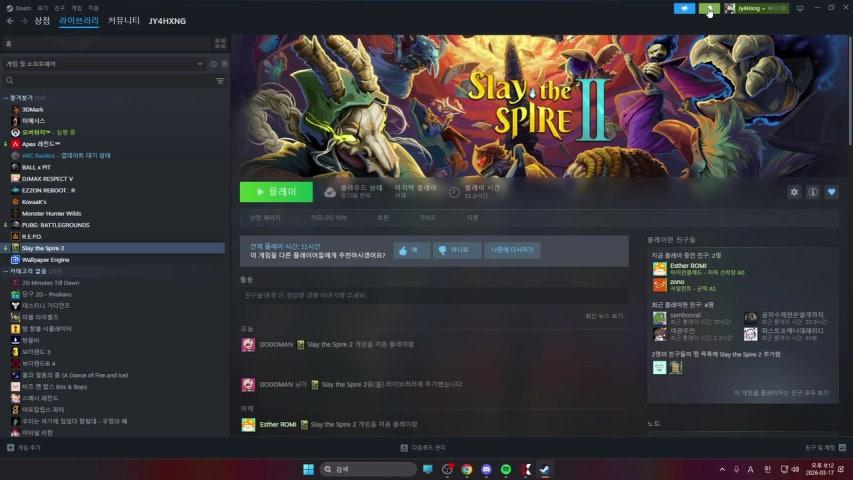
Task: Sort library by recent activity clock icon
Action: pos(213,64)
